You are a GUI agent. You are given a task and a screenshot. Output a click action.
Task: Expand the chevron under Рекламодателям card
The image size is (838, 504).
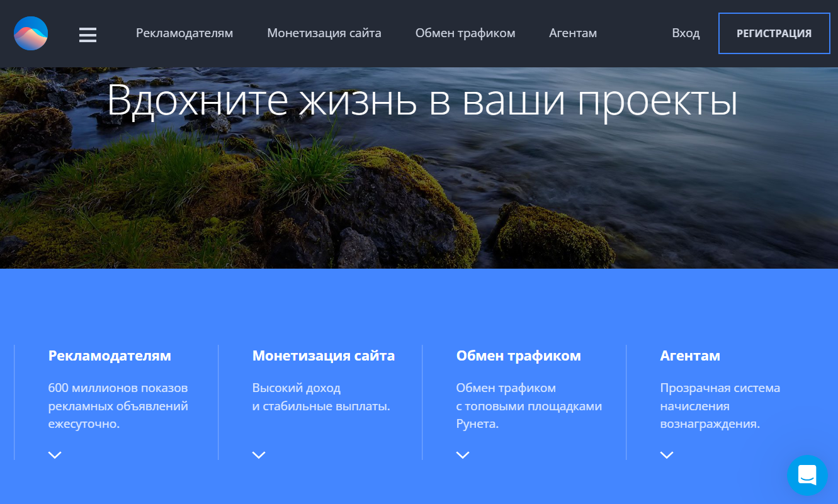[55, 455]
